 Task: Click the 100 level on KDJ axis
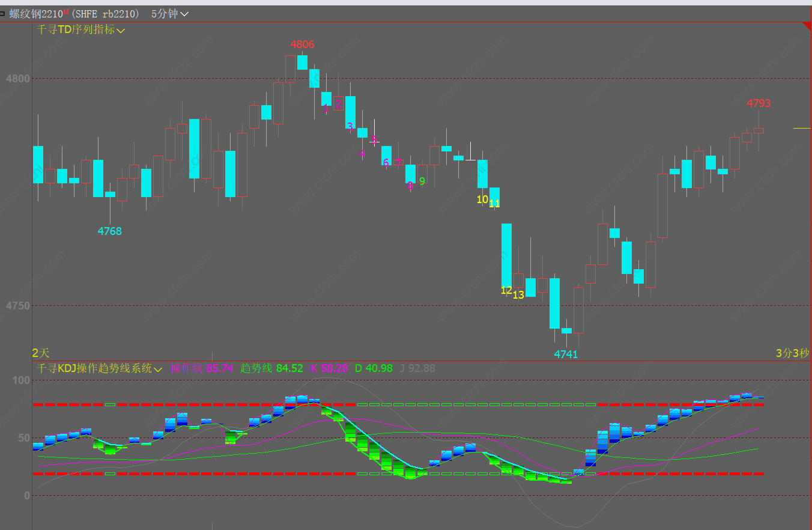coord(21,380)
